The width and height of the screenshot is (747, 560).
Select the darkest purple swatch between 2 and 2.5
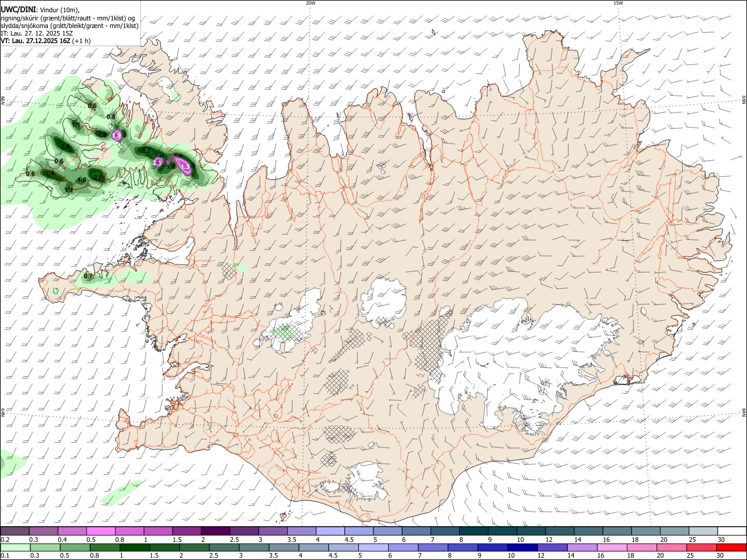click(x=215, y=531)
